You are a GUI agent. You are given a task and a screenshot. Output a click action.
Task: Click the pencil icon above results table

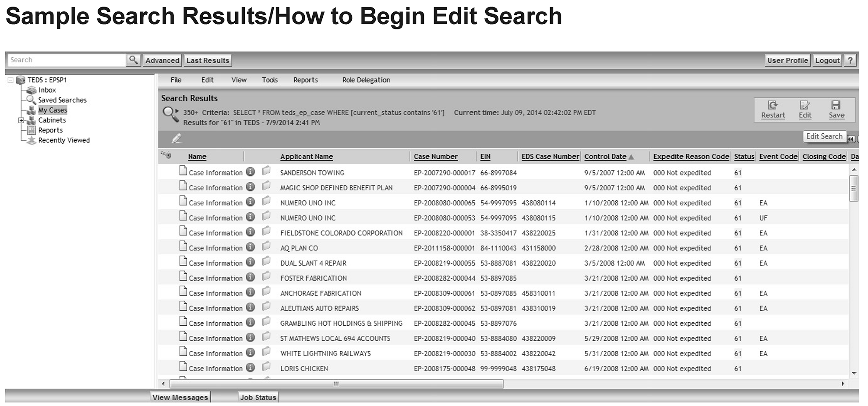pos(176,139)
